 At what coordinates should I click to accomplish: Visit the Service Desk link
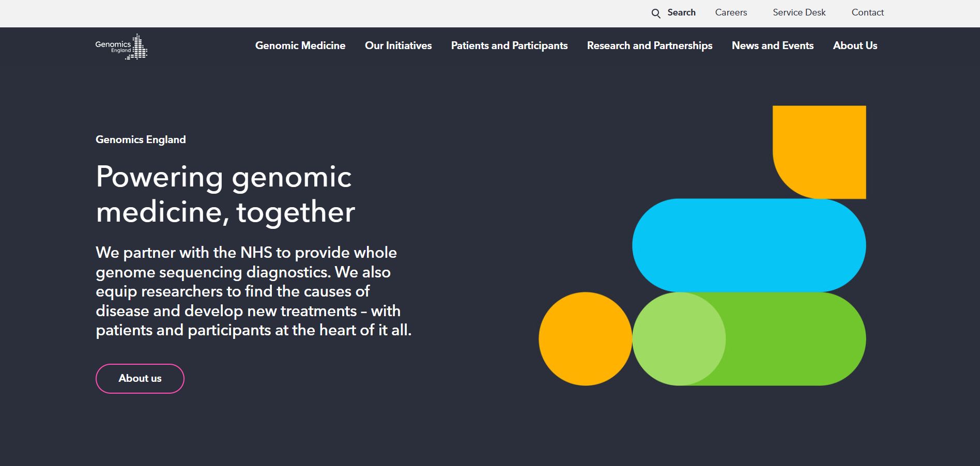(x=799, y=12)
